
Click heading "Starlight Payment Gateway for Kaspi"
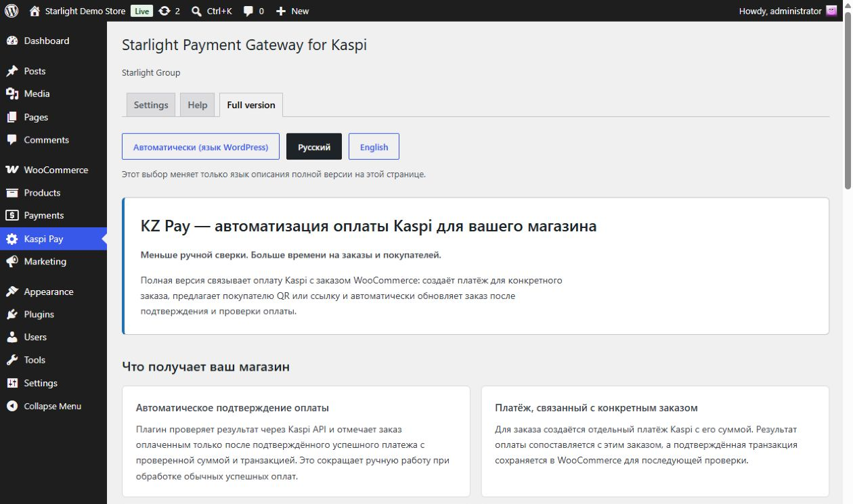pyautogui.click(x=244, y=45)
